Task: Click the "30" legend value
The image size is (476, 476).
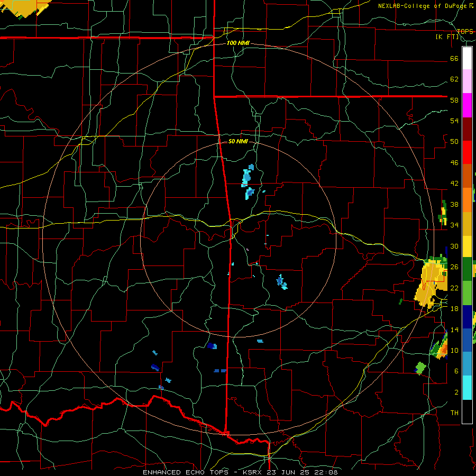Action: (x=454, y=246)
